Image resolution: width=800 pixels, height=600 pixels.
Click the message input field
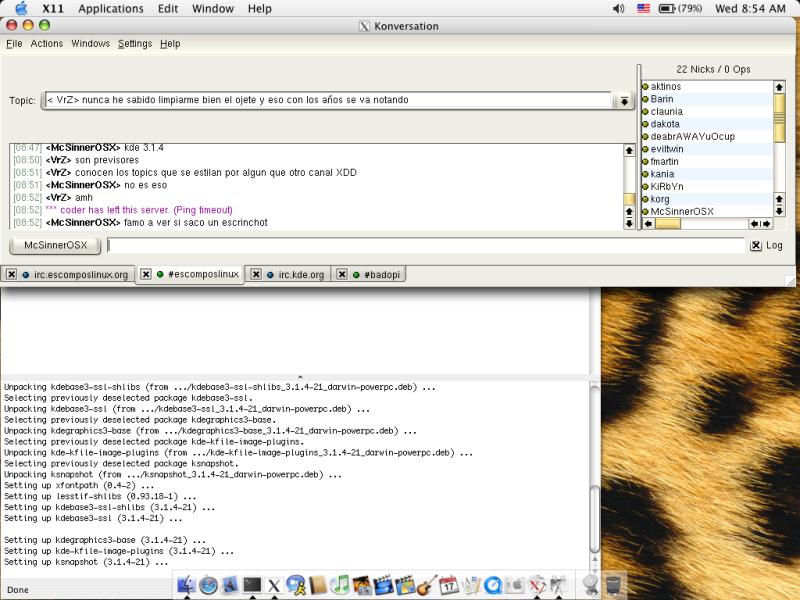pyautogui.click(x=426, y=245)
